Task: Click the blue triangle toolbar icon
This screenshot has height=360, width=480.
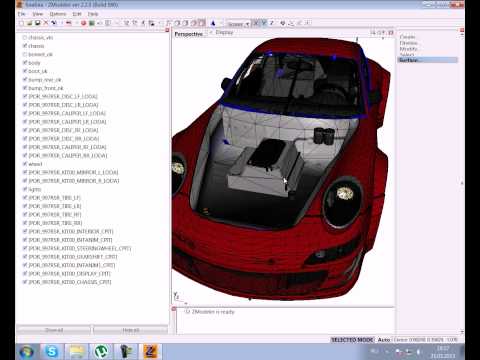Action: 213,23
